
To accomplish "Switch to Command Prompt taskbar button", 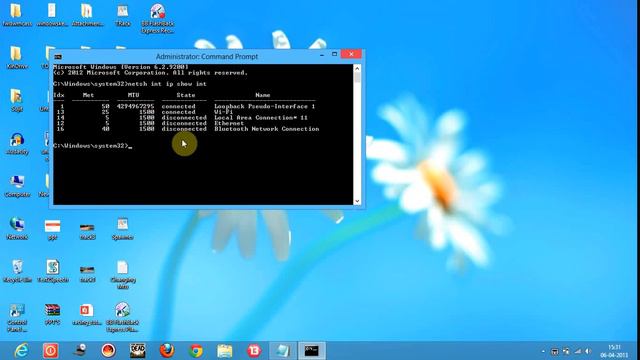I will point(312,351).
